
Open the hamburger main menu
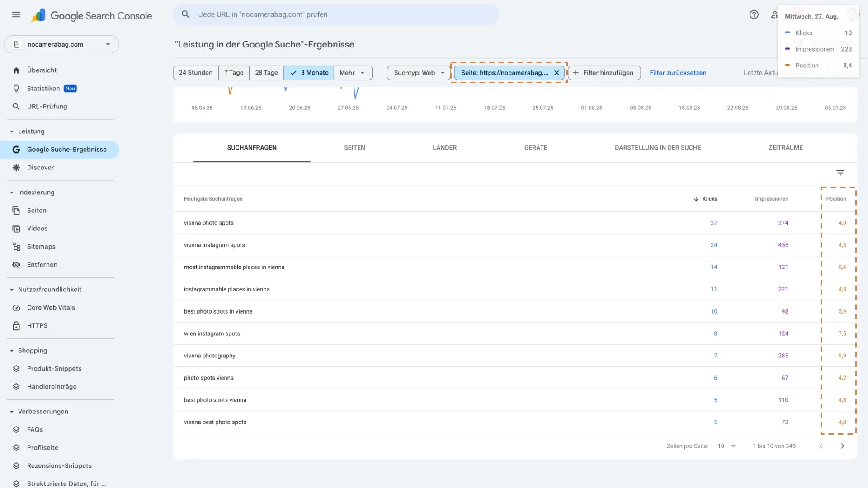pyautogui.click(x=16, y=14)
